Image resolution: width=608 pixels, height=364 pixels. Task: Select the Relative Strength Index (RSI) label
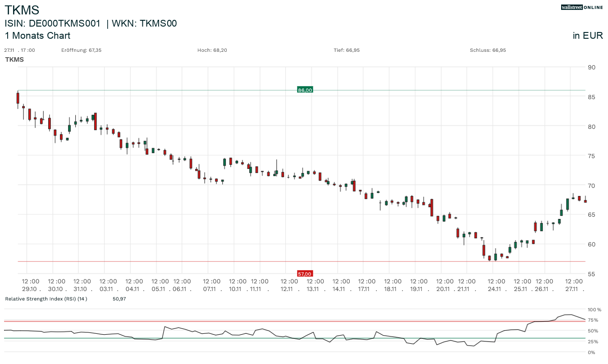pos(46,299)
